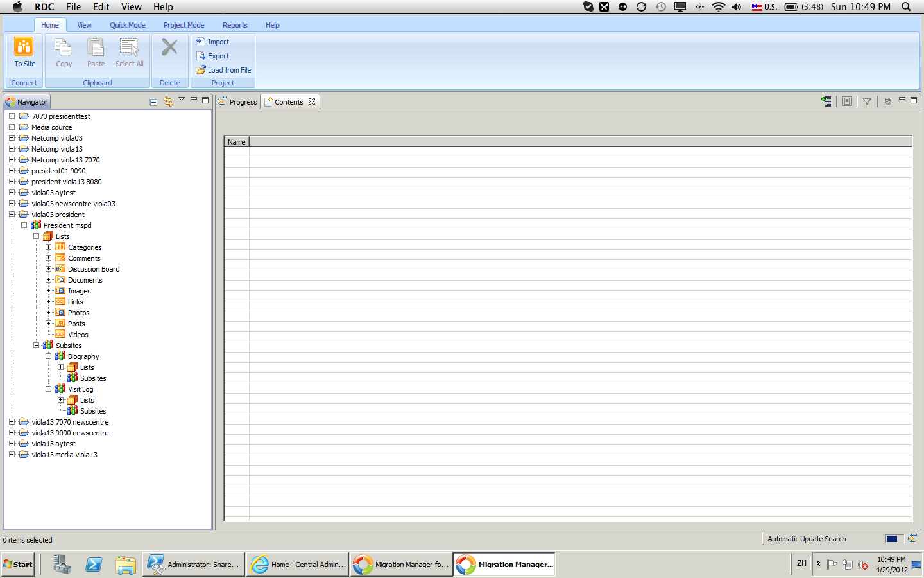Expand Media source node
The height and width of the screenshot is (578, 924).
point(12,127)
